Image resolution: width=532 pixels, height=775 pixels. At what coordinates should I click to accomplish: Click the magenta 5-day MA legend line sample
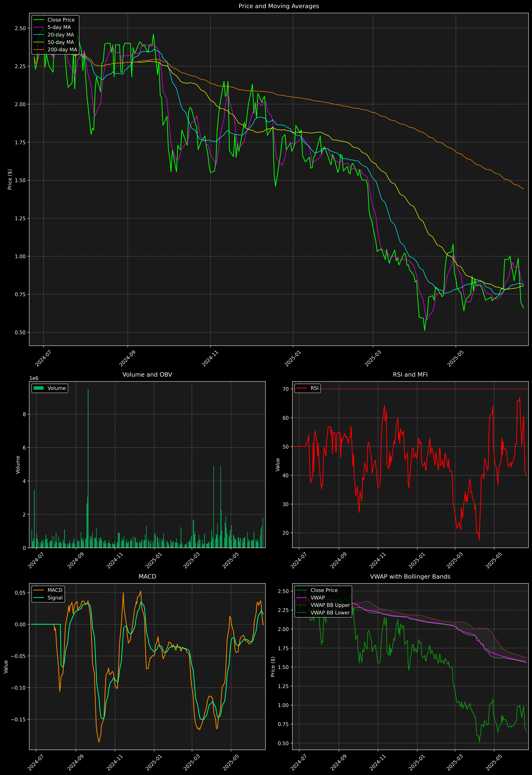pos(39,27)
